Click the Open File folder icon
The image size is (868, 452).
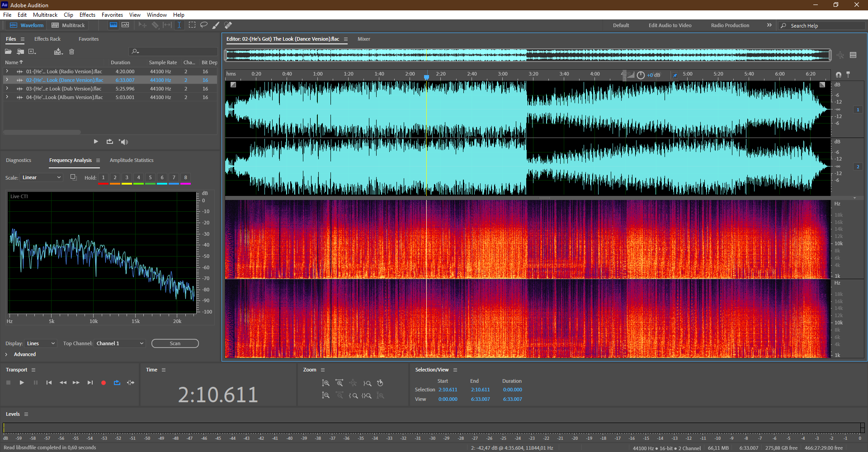click(8, 52)
